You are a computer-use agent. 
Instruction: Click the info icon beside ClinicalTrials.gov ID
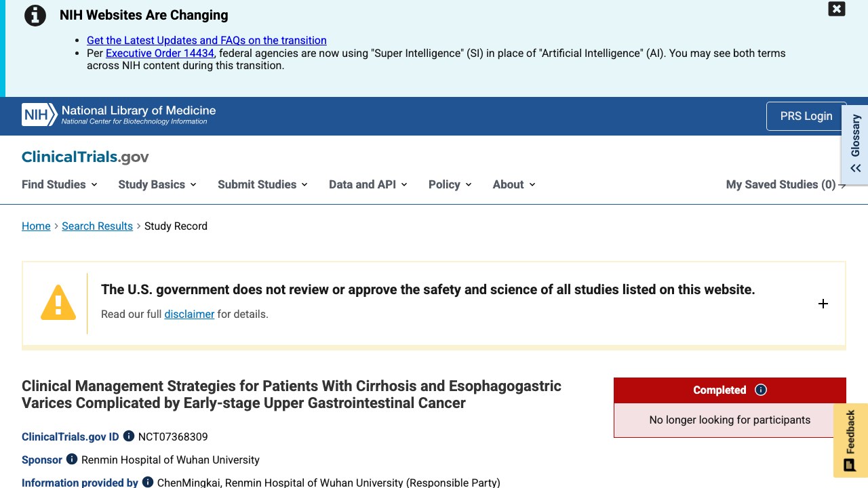(x=128, y=436)
